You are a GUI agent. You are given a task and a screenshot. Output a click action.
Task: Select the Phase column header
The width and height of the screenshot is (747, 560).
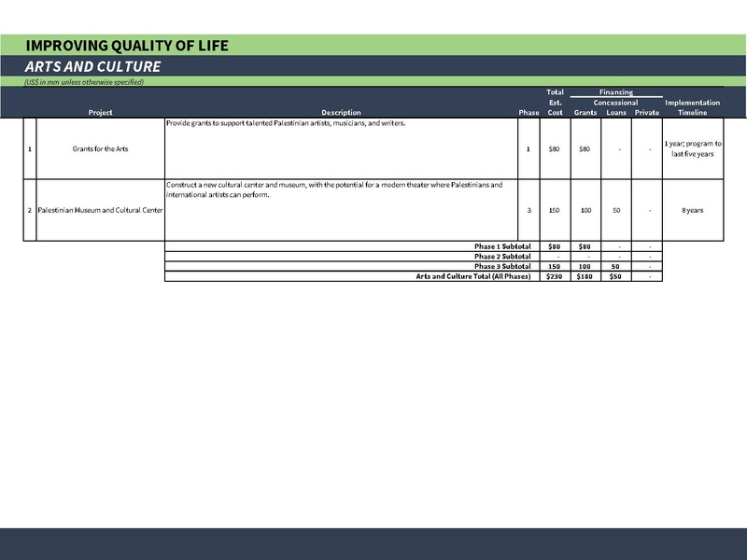[529, 113]
